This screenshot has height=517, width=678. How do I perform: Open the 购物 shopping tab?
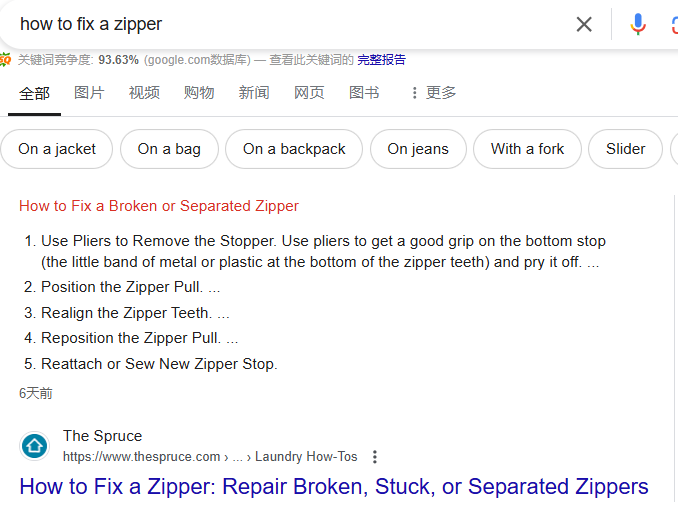point(199,93)
